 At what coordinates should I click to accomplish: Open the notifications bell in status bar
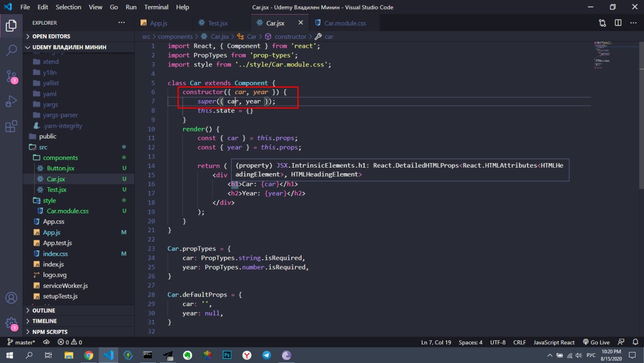pos(635,342)
